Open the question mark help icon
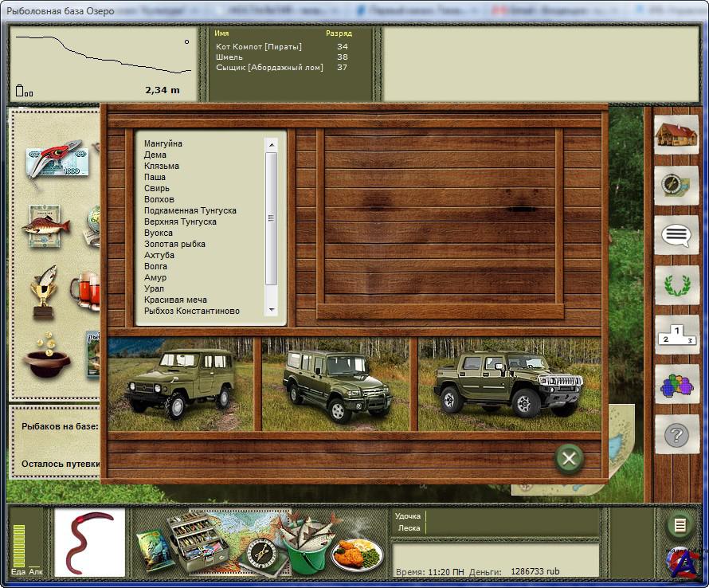Image resolution: width=709 pixels, height=588 pixels. click(676, 436)
